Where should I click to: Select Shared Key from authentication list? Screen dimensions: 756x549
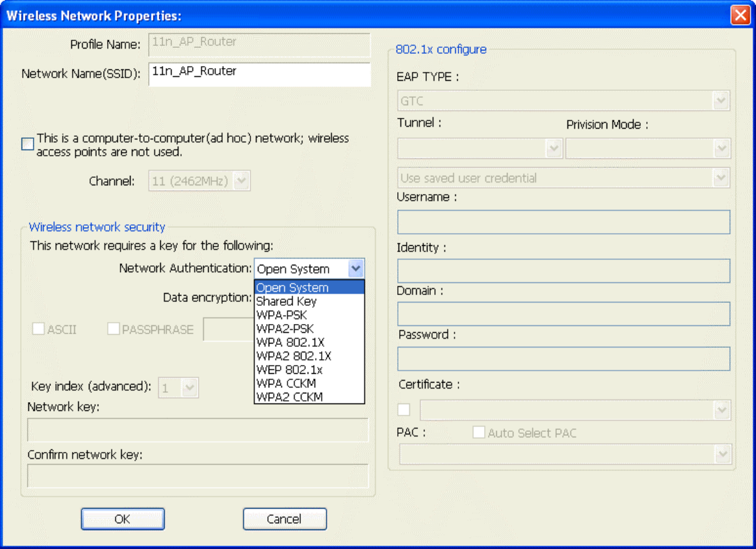pyautogui.click(x=286, y=301)
